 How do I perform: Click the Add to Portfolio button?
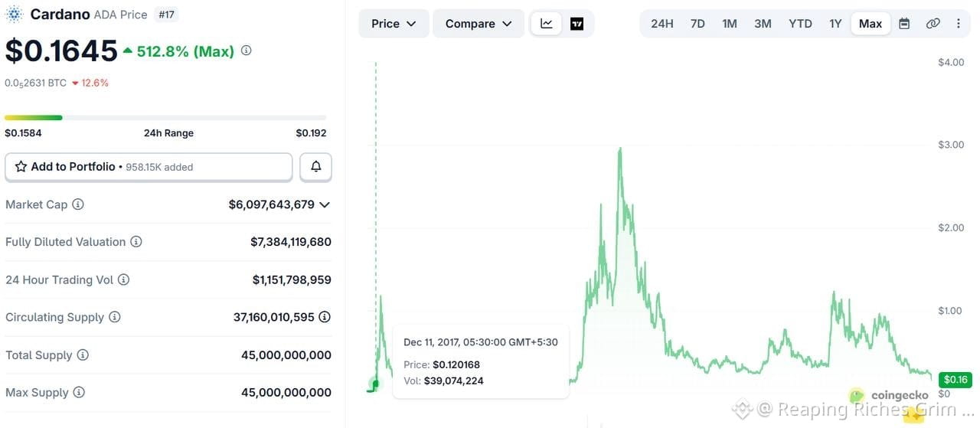[149, 167]
